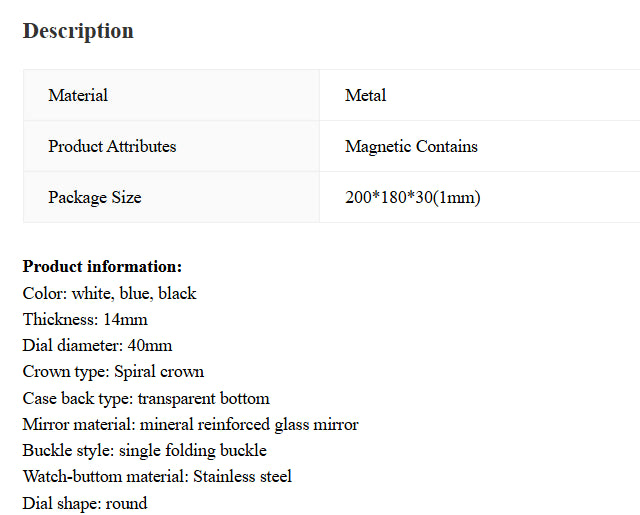Click the Metal value cell
Image resolution: width=640 pixels, height=515 pixels.
[x=365, y=95]
